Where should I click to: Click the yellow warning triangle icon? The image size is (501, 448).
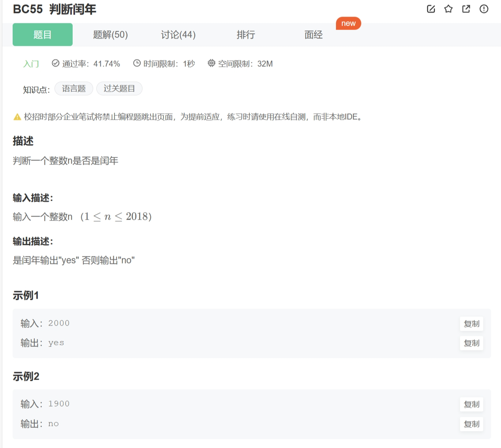17,117
